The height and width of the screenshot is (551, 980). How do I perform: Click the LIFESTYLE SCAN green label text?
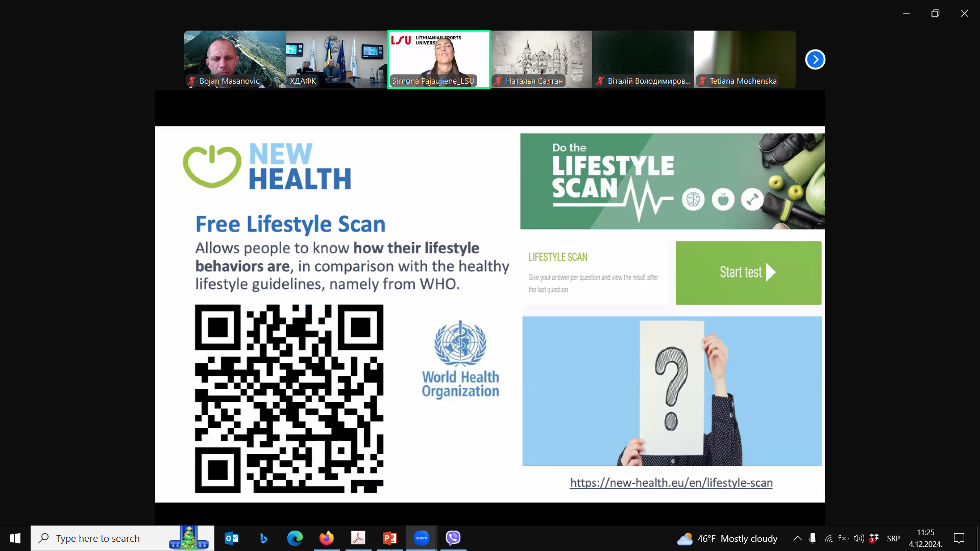[558, 257]
